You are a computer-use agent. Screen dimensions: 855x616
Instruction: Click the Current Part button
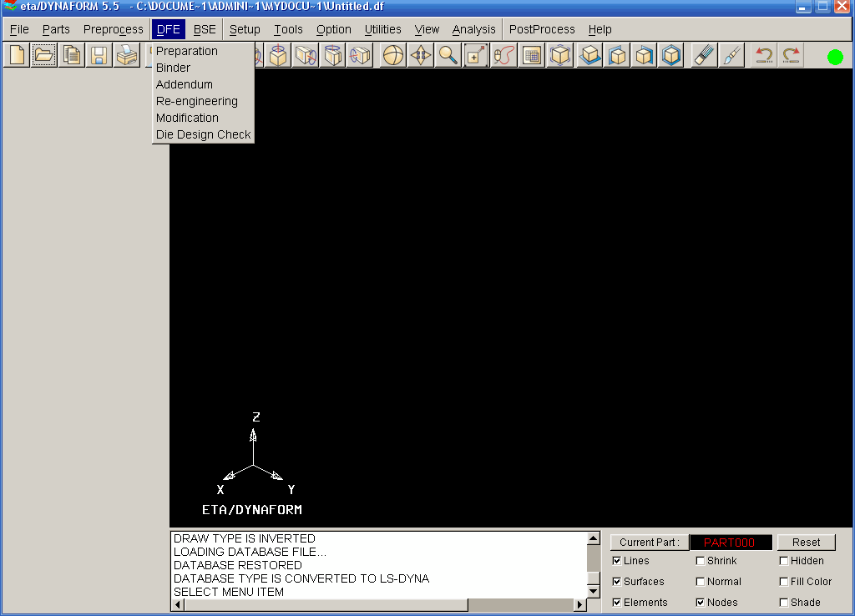[650, 543]
